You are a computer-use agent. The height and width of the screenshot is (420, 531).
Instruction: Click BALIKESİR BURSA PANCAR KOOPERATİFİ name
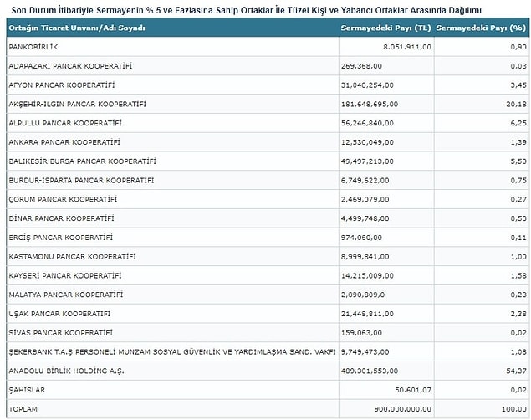(x=82, y=161)
